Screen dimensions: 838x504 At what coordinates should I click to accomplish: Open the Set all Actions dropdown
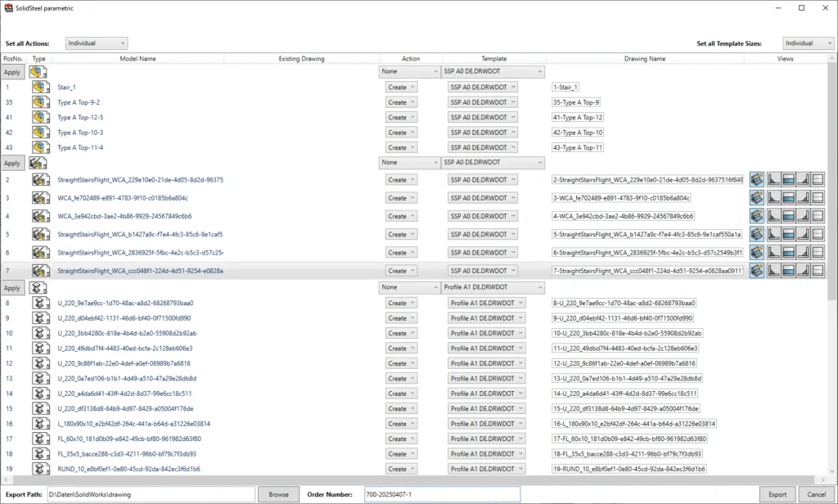point(97,43)
